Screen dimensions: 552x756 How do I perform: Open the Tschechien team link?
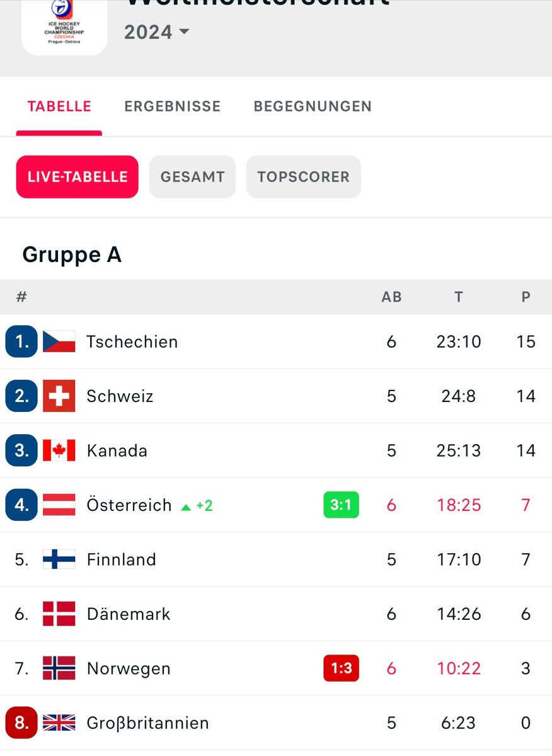tap(132, 341)
